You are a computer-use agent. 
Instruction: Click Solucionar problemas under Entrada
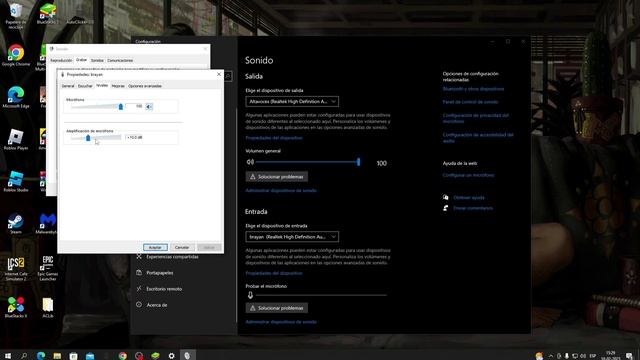pyautogui.click(x=277, y=308)
